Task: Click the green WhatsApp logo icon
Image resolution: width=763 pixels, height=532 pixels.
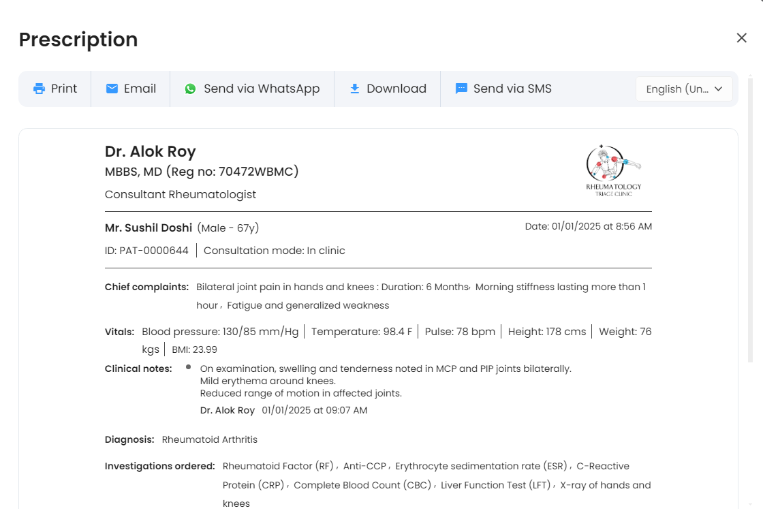Action: 191,89
